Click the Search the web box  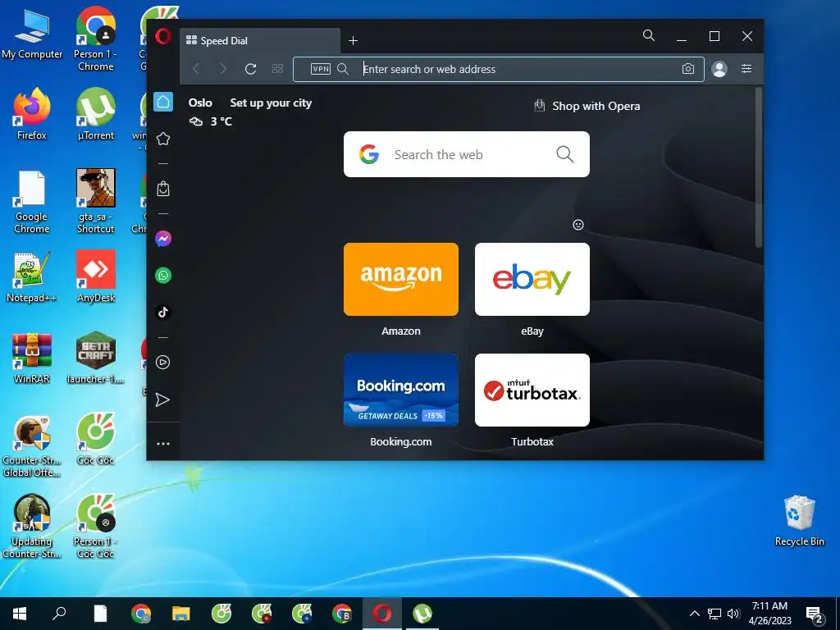pyautogui.click(x=466, y=154)
